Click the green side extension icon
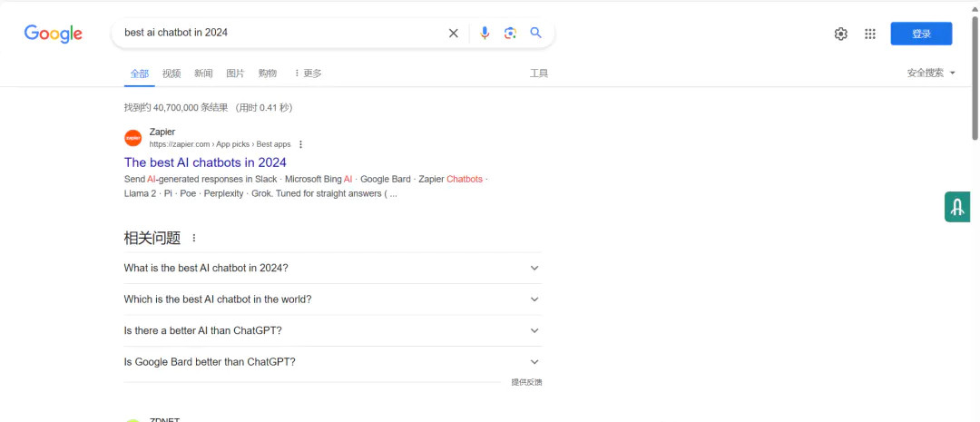This screenshot has height=422, width=980. (957, 208)
